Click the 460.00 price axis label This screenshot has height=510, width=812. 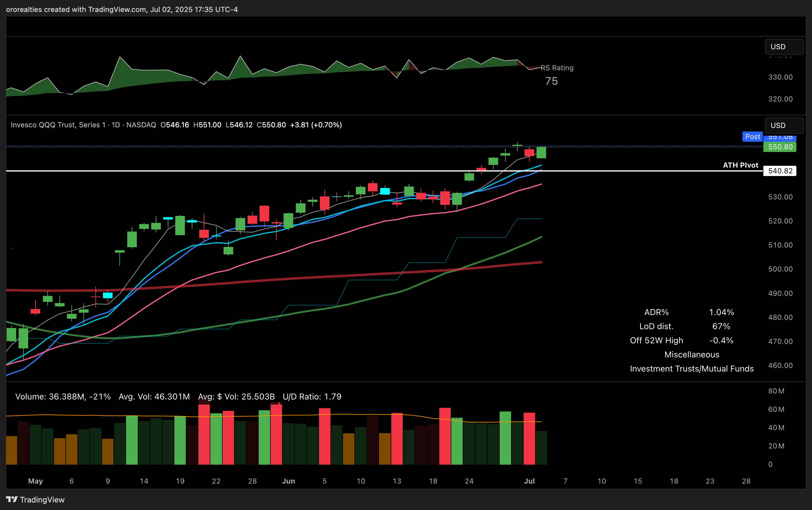click(x=780, y=366)
